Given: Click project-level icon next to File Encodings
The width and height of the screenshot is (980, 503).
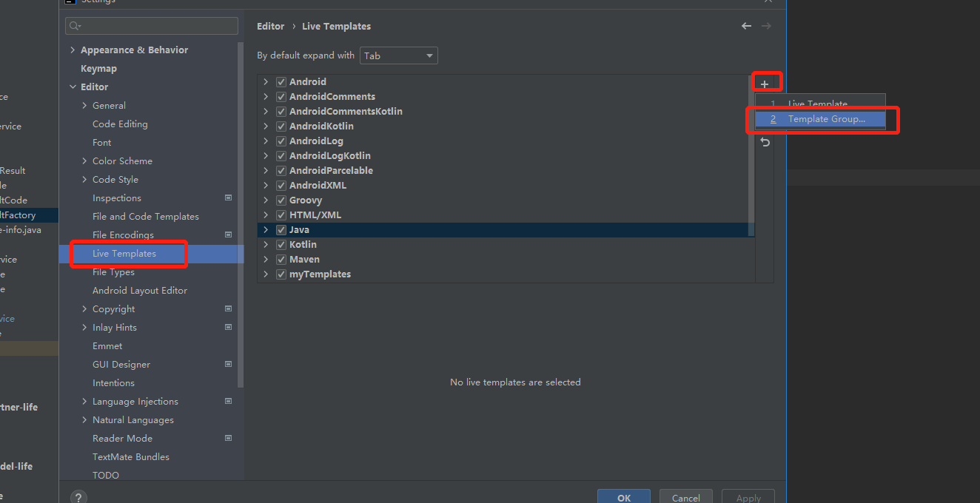Looking at the screenshot, I should (228, 234).
